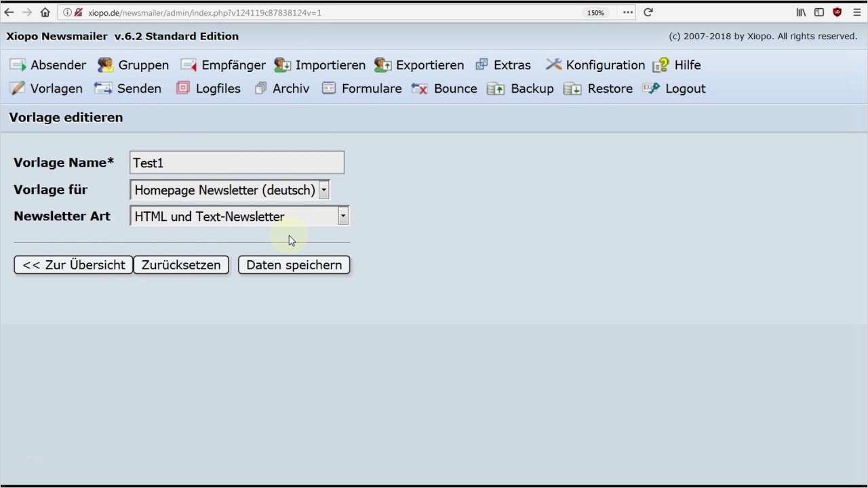Click the Logout key icon

pyautogui.click(x=651, y=88)
